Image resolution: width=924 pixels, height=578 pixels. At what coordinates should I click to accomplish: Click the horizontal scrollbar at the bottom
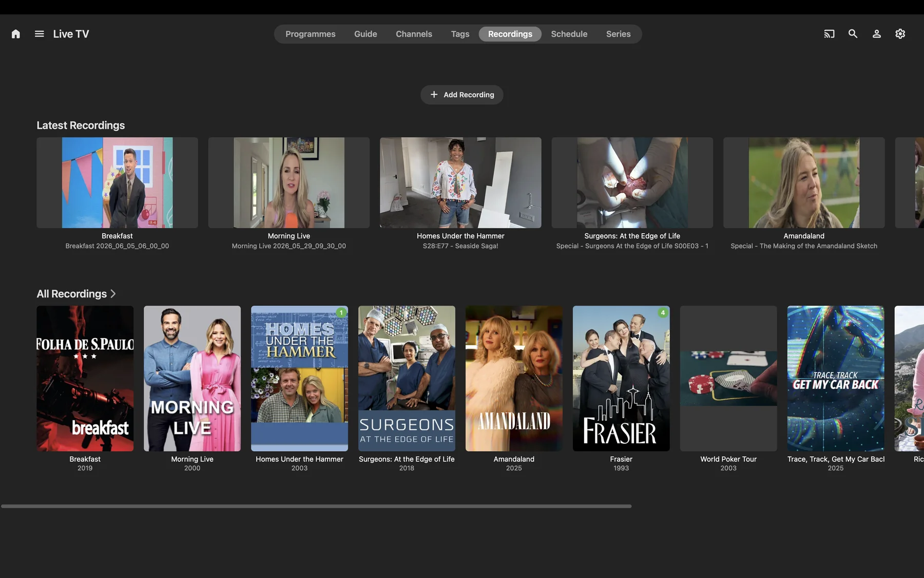click(316, 506)
